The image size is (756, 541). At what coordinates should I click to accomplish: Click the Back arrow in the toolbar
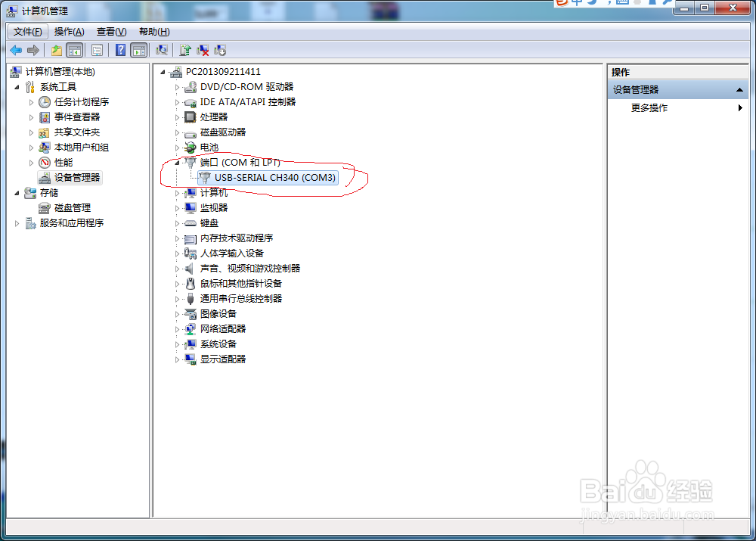tap(16, 50)
